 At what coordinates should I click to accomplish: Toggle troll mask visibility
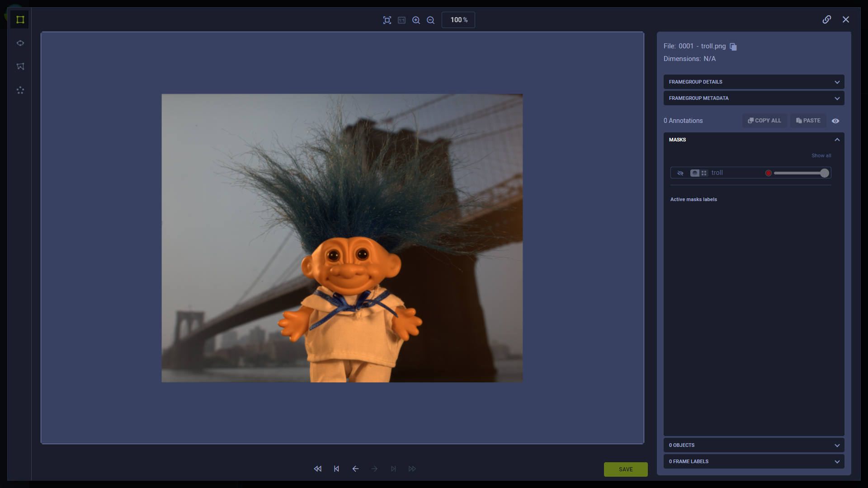tap(680, 173)
